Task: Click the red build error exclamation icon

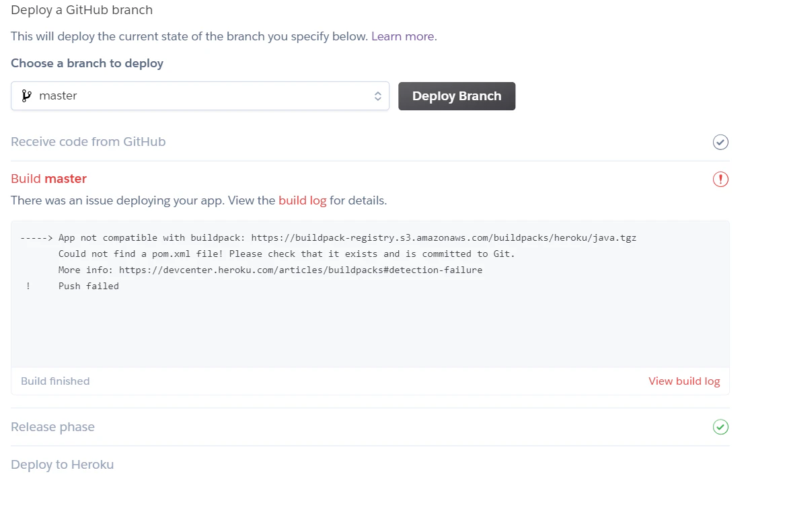Action: [x=720, y=179]
